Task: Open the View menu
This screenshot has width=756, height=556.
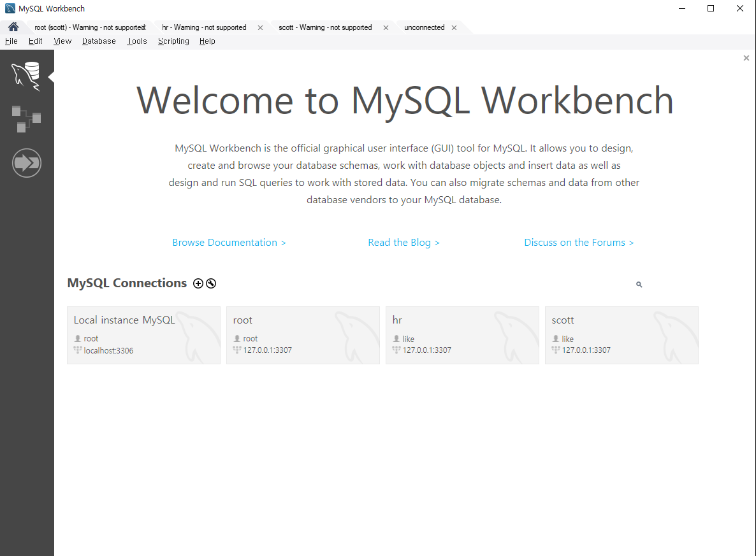Action: click(62, 41)
